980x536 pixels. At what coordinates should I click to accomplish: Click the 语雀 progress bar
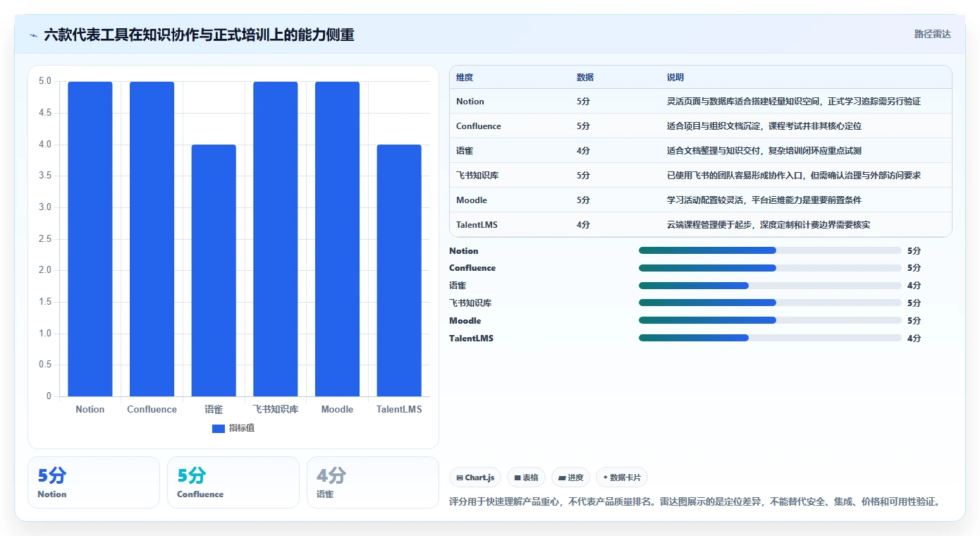point(770,286)
